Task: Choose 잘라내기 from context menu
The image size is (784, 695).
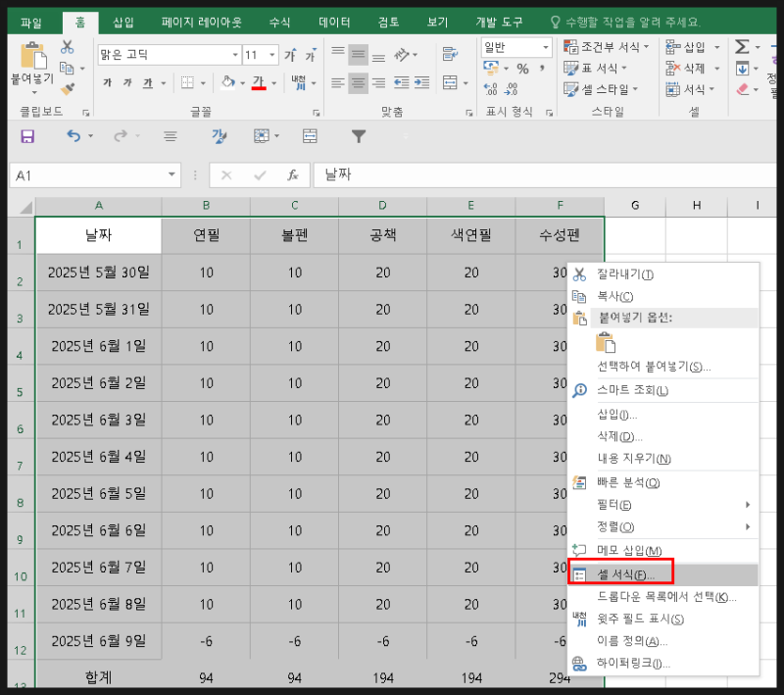Action: 663,274
